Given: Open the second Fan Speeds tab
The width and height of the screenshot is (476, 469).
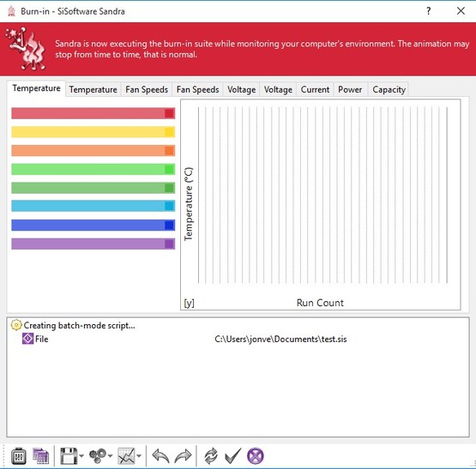Looking at the screenshot, I should 197,89.
